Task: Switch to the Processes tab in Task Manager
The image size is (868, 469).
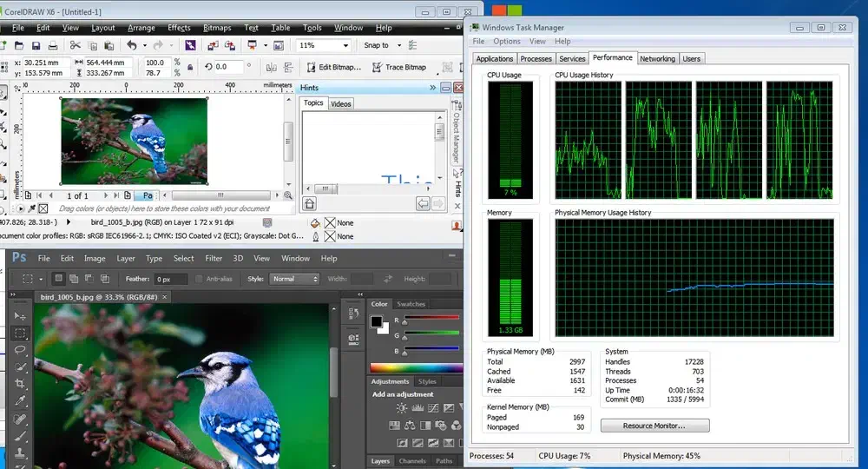Action: (536, 58)
